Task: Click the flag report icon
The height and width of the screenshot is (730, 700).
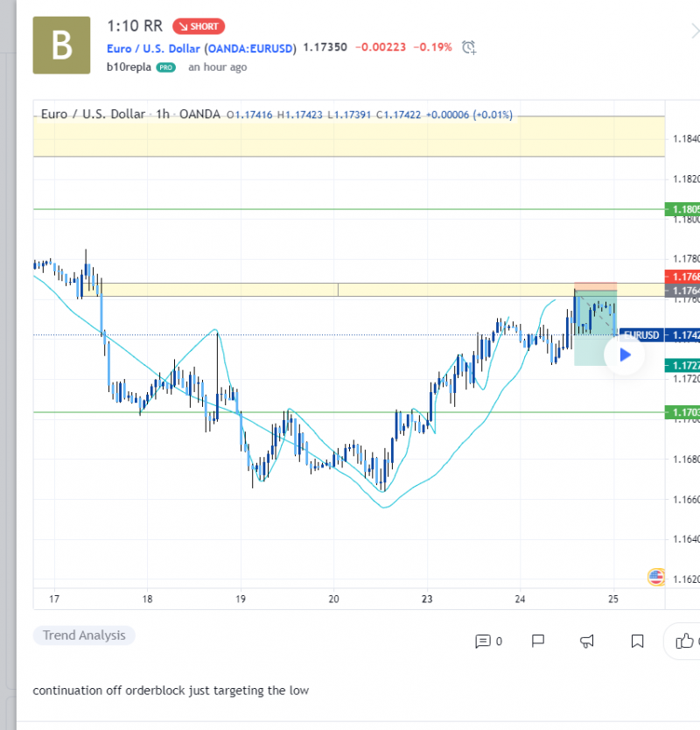Action: pos(539,642)
